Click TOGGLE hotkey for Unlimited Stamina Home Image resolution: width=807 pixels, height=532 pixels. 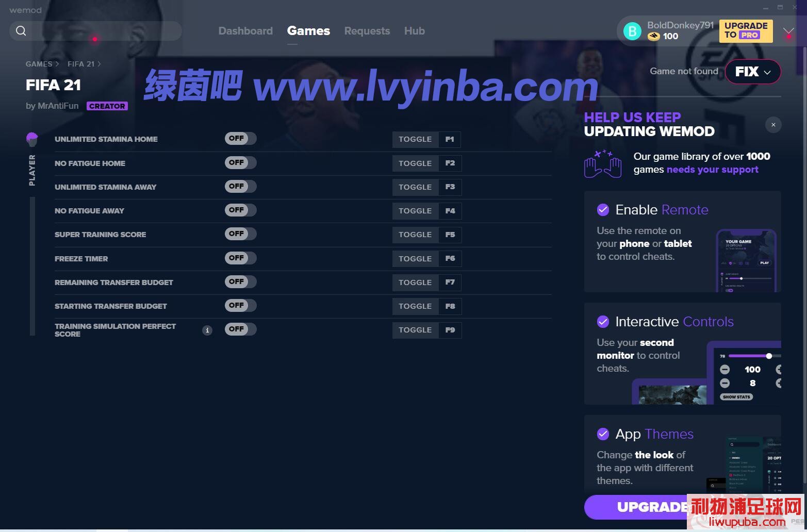(415, 140)
